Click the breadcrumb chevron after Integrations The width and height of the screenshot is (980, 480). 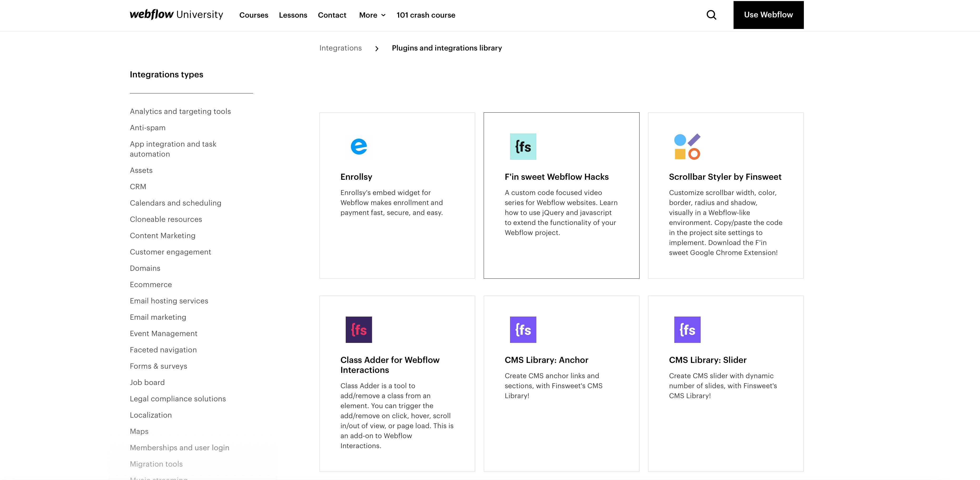point(377,48)
